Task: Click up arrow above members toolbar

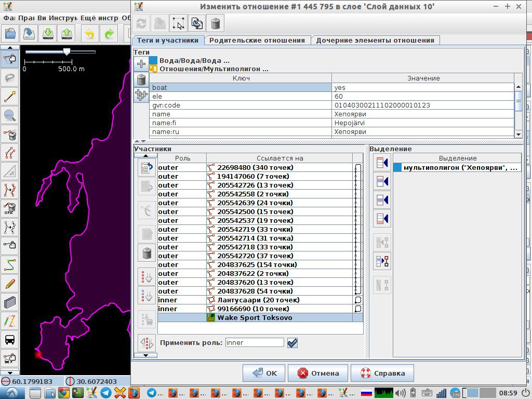Action: click(145, 156)
